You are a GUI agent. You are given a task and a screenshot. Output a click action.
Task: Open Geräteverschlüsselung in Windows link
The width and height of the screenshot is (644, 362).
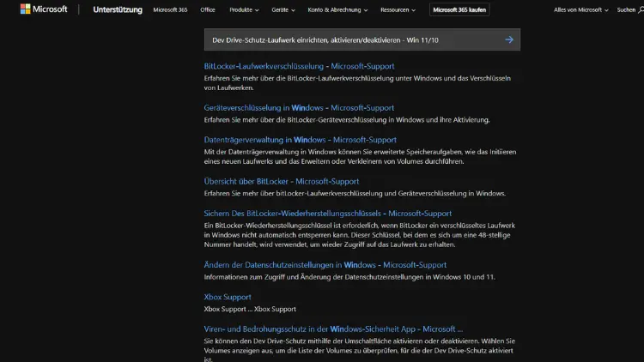[x=299, y=108]
